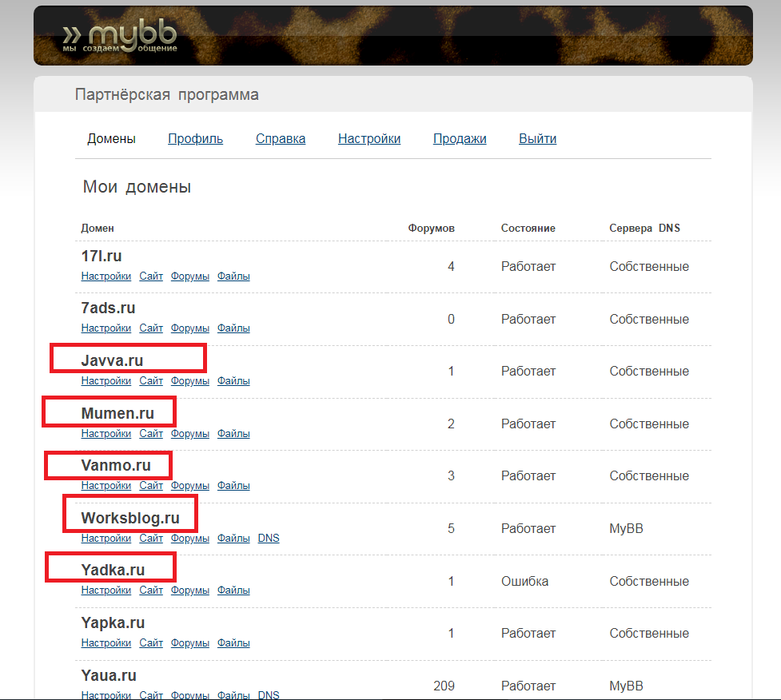The width and height of the screenshot is (781, 700).
Task: Click the Yaua.ru domain name
Action: point(109,675)
